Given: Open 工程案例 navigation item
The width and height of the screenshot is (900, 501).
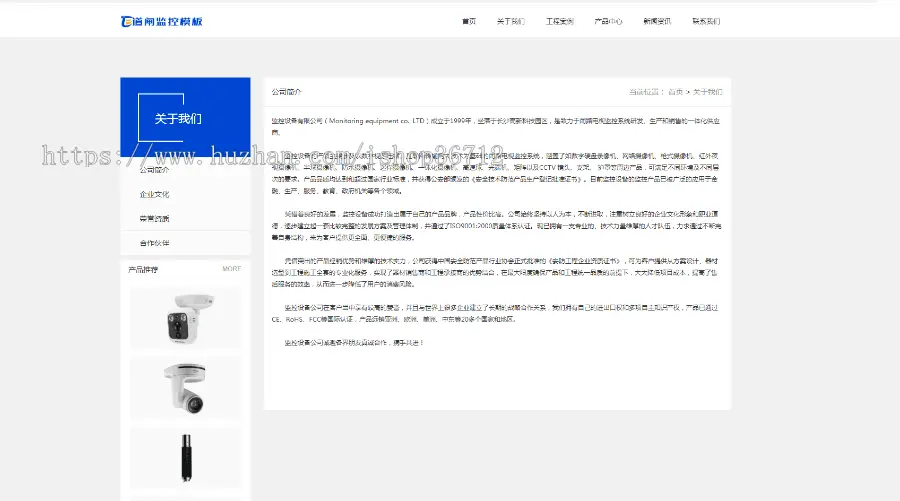Looking at the screenshot, I should pos(560,22).
